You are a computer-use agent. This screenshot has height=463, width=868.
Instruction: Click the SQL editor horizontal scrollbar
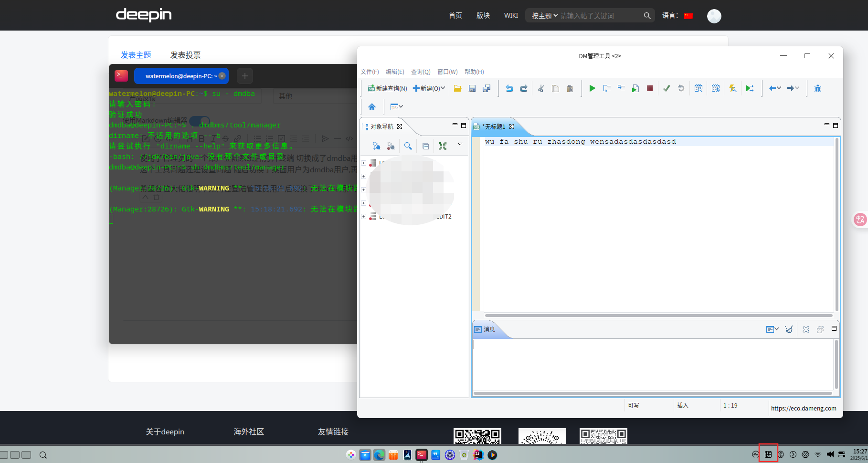[x=658, y=316]
